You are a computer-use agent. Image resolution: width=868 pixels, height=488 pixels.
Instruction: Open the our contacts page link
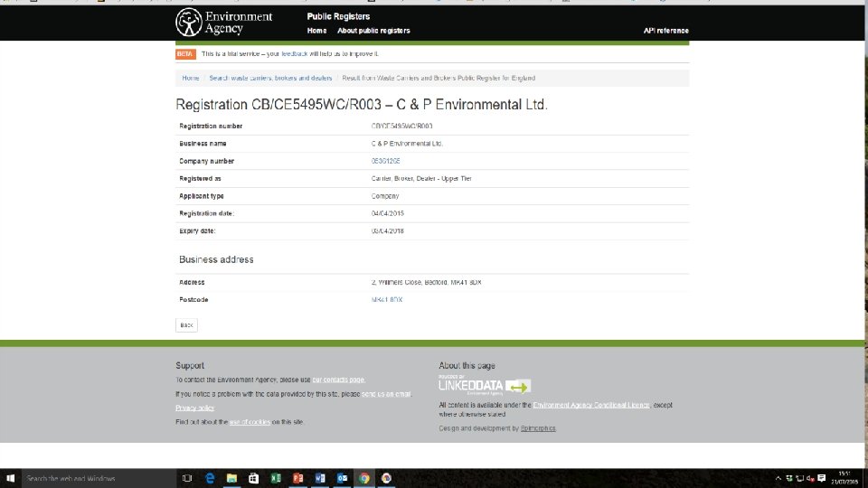338,380
